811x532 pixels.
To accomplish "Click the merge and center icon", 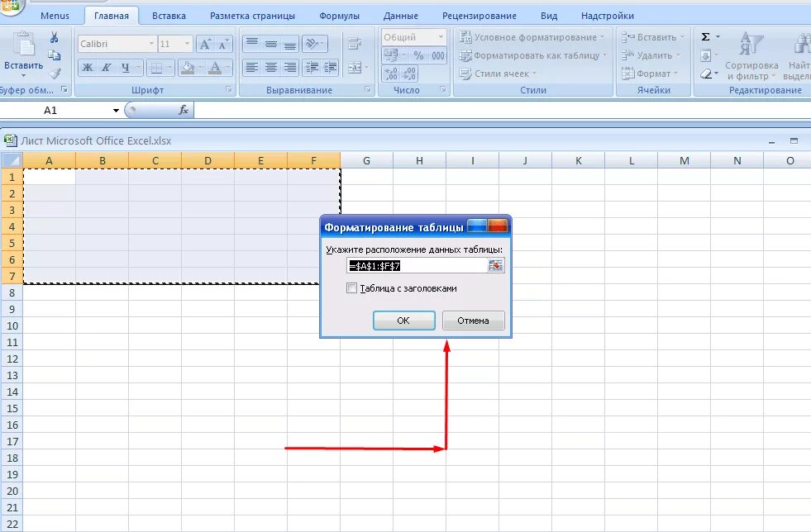I will pyautogui.click(x=355, y=67).
